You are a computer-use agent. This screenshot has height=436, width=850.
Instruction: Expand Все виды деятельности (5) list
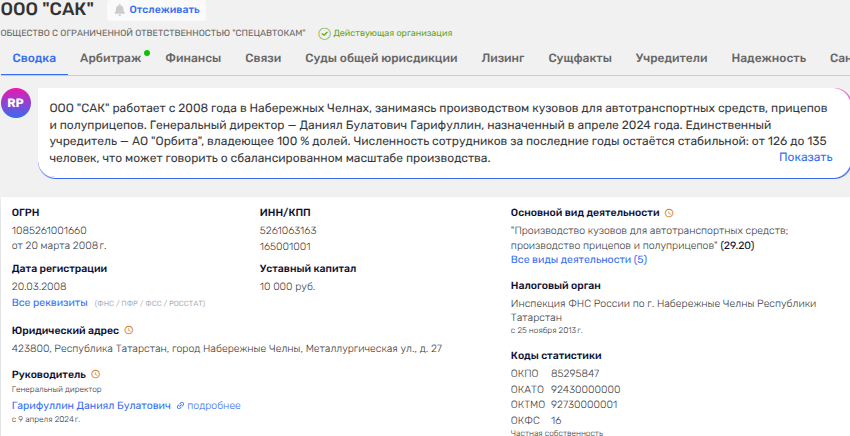point(578,259)
